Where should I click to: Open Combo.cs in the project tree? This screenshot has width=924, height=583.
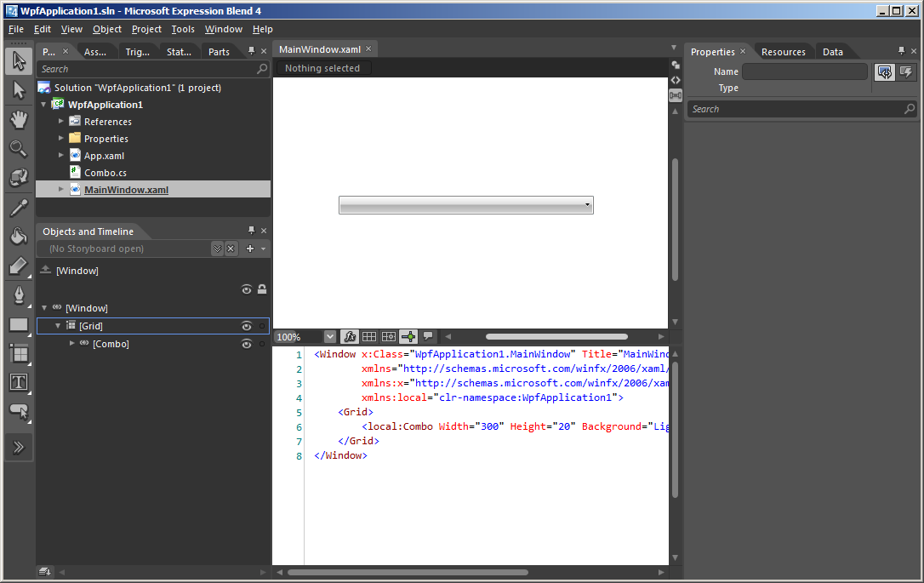point(105,173)
